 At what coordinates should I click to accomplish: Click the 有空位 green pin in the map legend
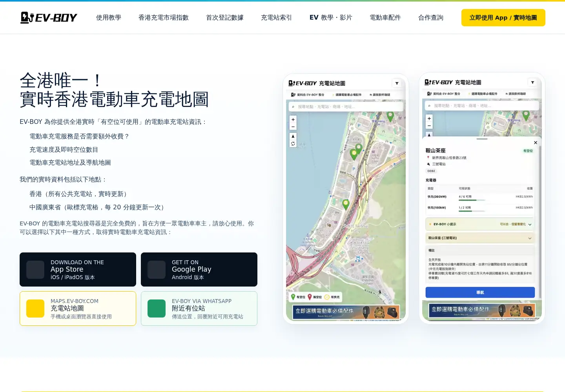[293, 297]
